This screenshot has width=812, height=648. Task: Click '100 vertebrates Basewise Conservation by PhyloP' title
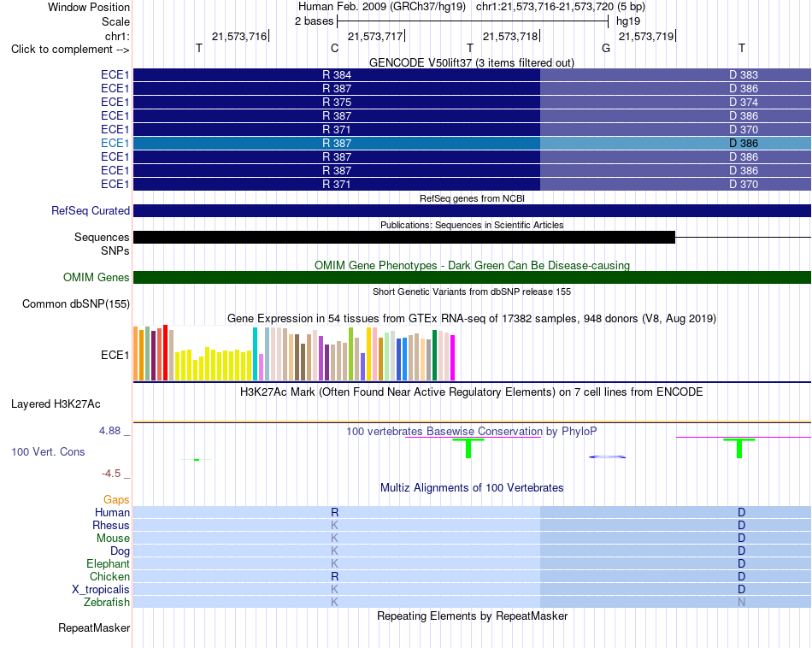(472, 432)
